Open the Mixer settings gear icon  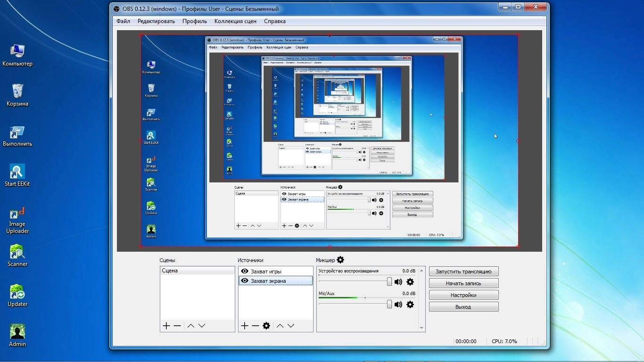tap(340, 260)
